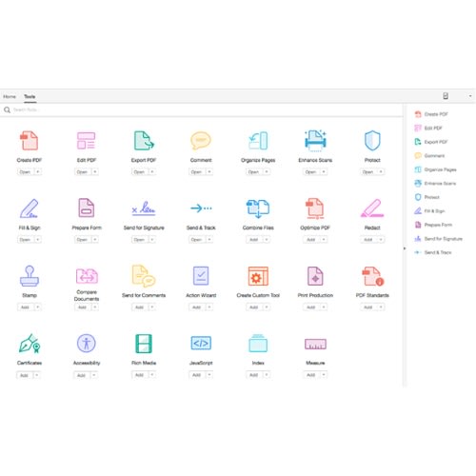Click the search magnifier icon
The height and width of the screenshot is (476, 476).
coord(7,110)
